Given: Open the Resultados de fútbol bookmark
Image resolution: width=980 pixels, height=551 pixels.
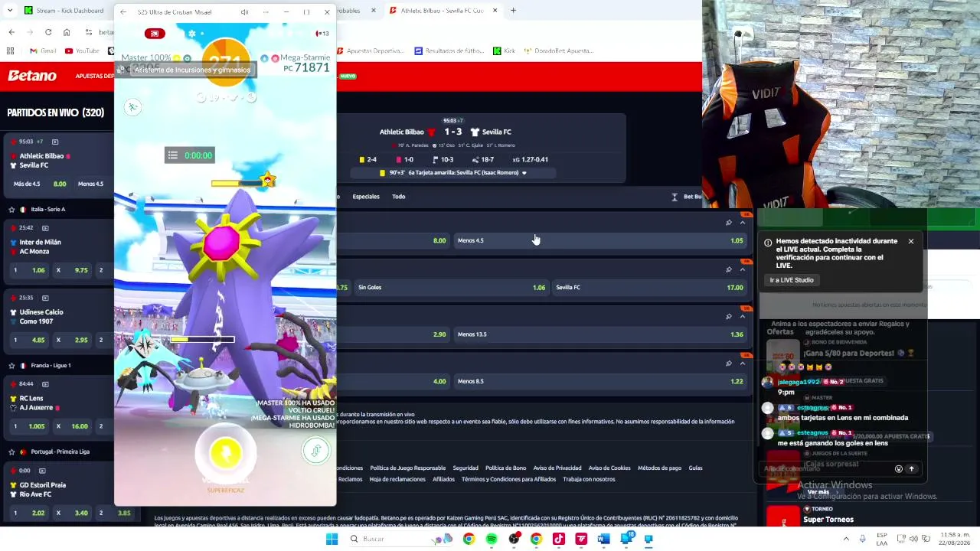Looking at the screenshot, I should [450, 51].
